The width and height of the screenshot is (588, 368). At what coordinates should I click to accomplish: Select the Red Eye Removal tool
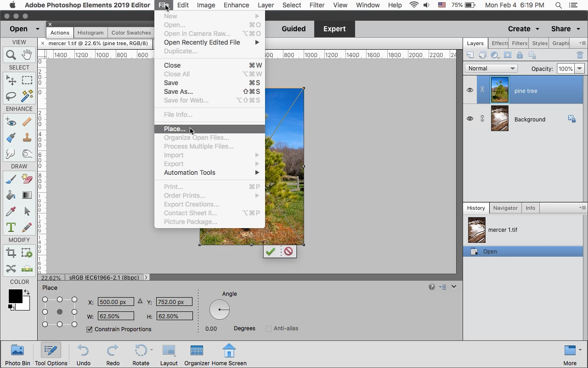[x=11, y=122]
